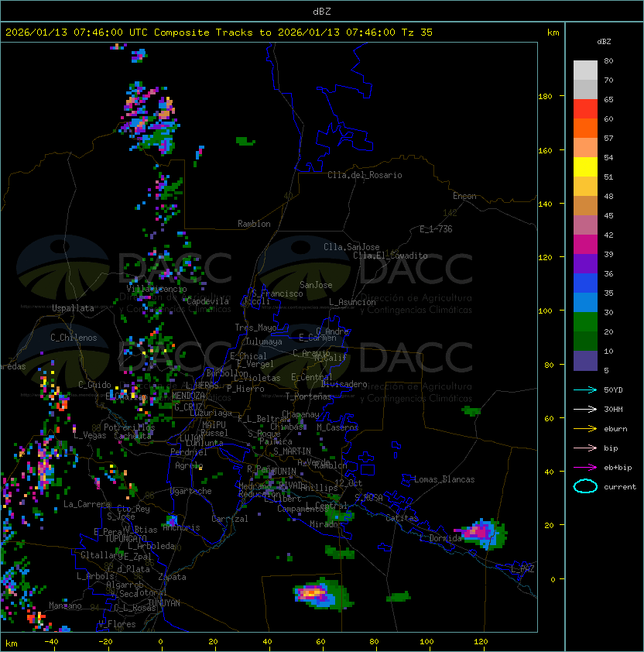Click the Tres_Mayo label
The image size is (644, 652).
255,328
